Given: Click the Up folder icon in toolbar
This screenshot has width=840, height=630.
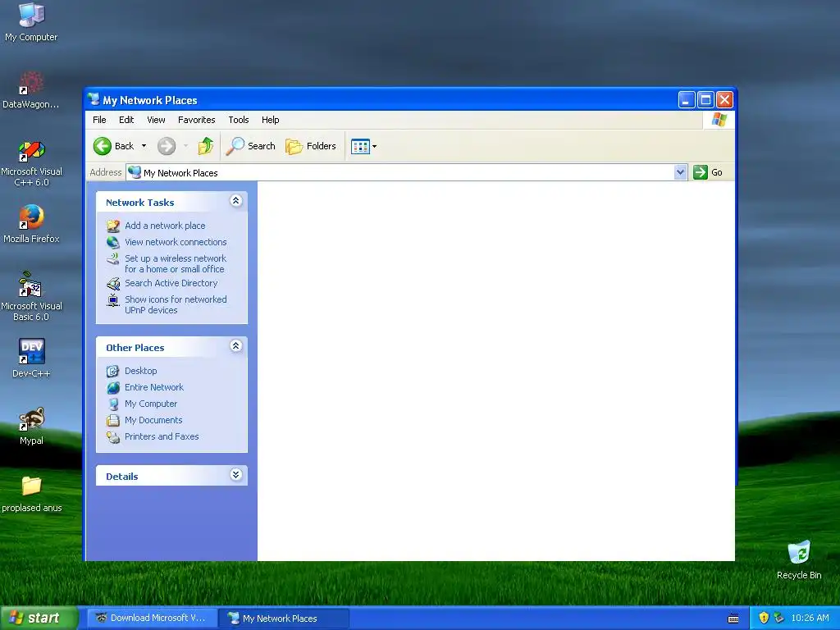Looking at the screenshot, I should (206, 146).
